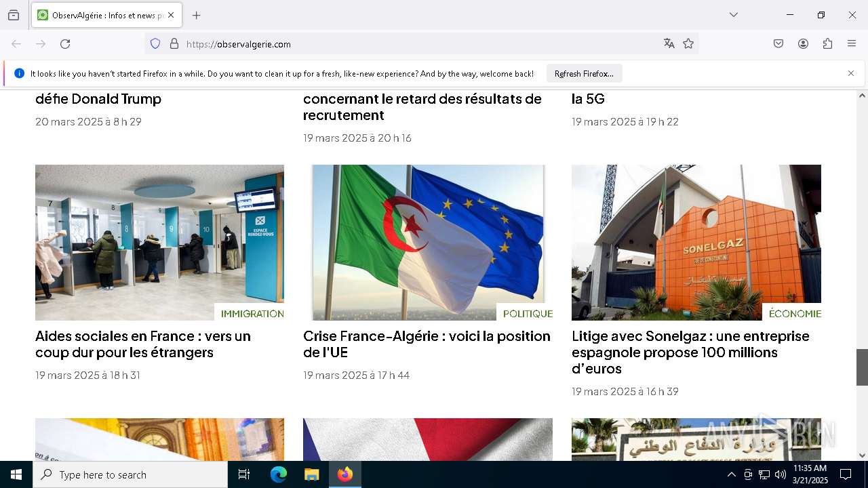Screen dimensions: 868x488
Task: Bookmark this page star icon
Action: tap(688, 44)
